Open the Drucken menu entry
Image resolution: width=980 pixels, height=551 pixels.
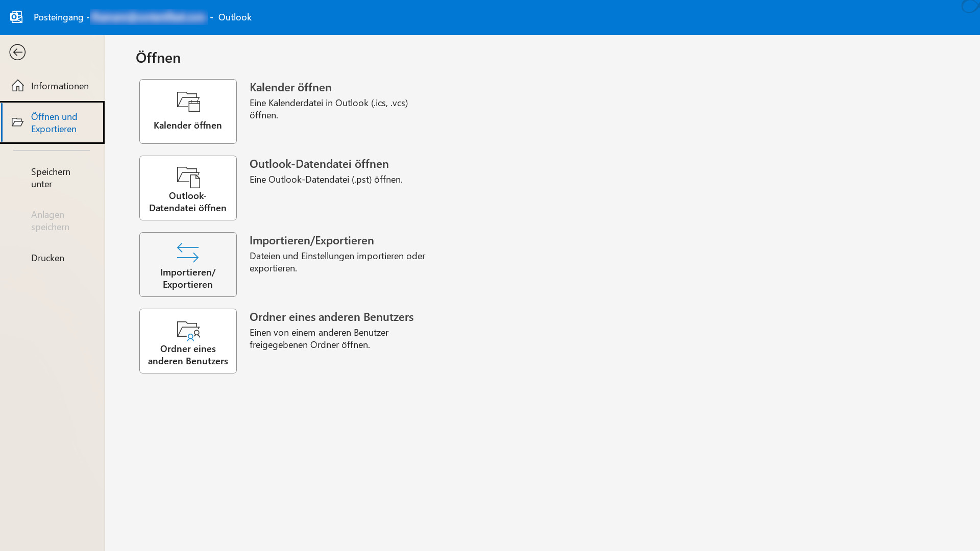pyautogui.click(x=52, y=258)
